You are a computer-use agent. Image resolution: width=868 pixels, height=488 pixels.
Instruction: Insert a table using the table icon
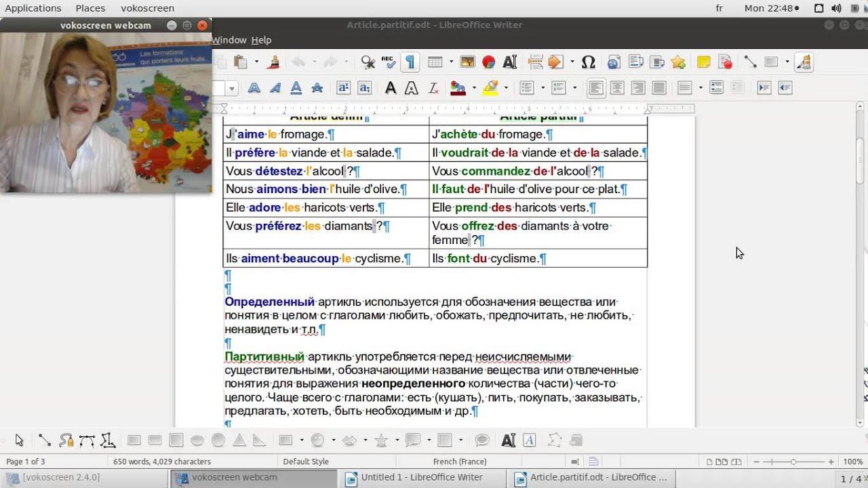[x=435, y=62]
